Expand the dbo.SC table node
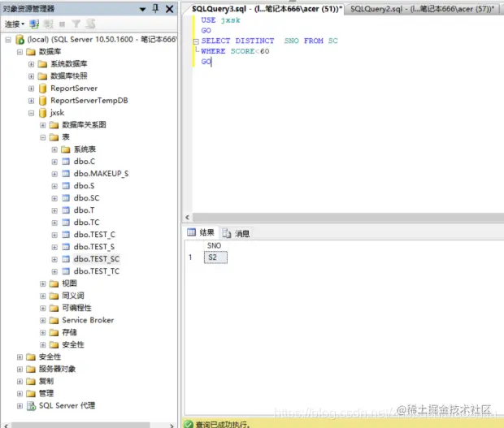 coord(54,198)
